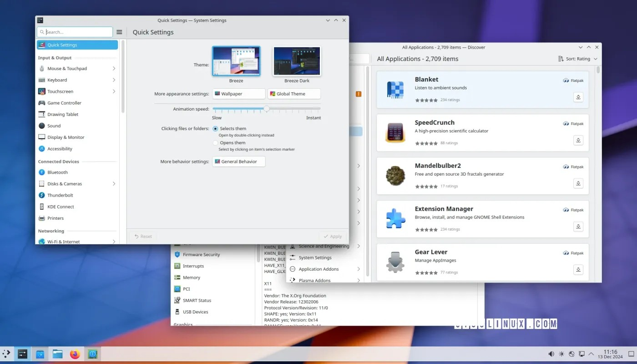Viewport: 637px width, 364px height.
Task: Select the 'Opens them' option for clicking files
Action: pyautogui.click(x=215, y=142)
